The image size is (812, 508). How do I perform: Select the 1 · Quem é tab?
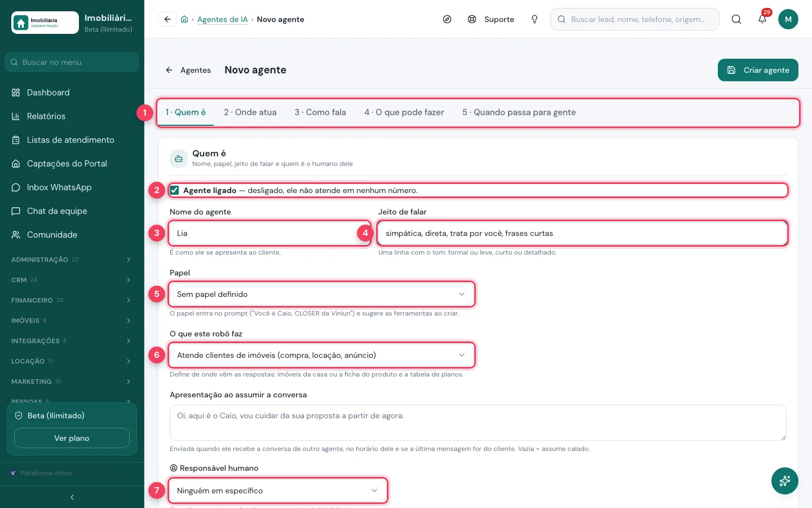point(186,112)
